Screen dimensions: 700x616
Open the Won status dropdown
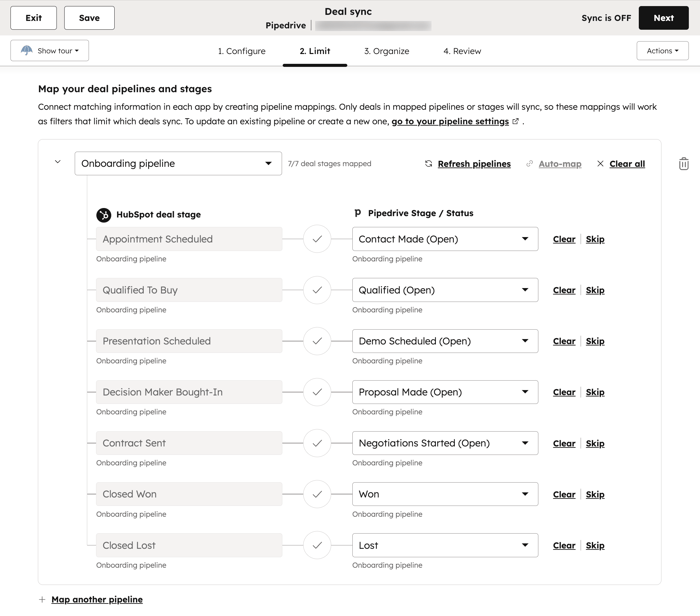(x=445, y=494)
